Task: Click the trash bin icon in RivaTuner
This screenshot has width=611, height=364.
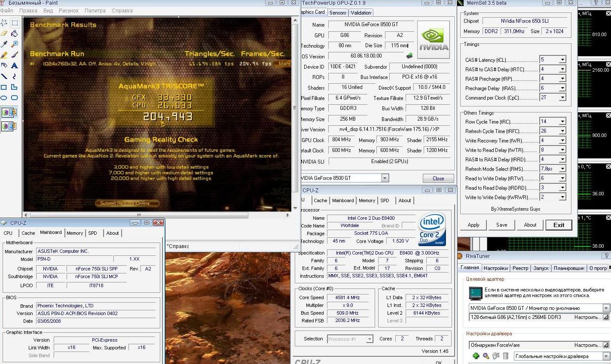Action: point(506,356)
